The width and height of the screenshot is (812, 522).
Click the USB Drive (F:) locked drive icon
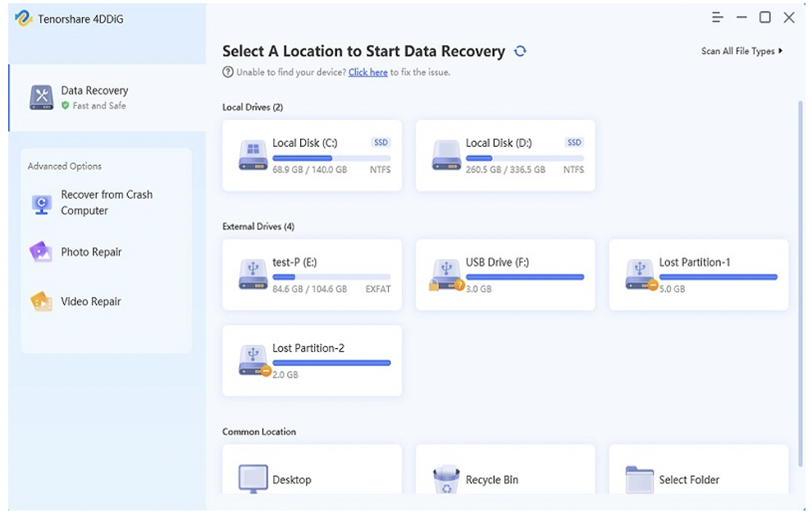pyautogui.click(x=446, y=275)
